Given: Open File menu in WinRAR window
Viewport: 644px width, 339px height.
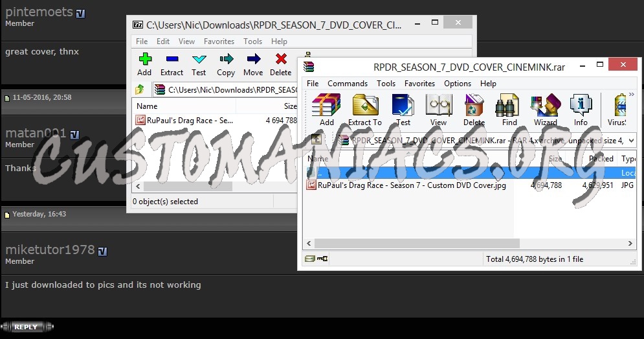Looking at the screenshot, I should click(313, 84).
